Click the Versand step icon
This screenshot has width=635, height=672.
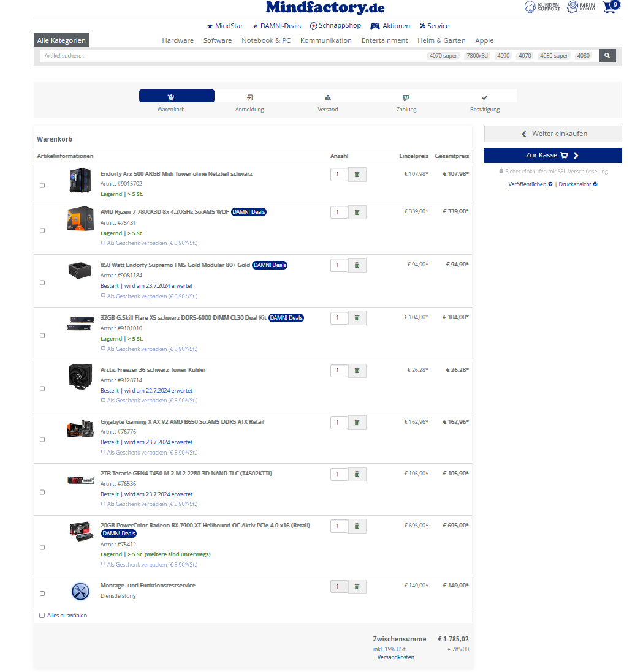pos(328,98)
